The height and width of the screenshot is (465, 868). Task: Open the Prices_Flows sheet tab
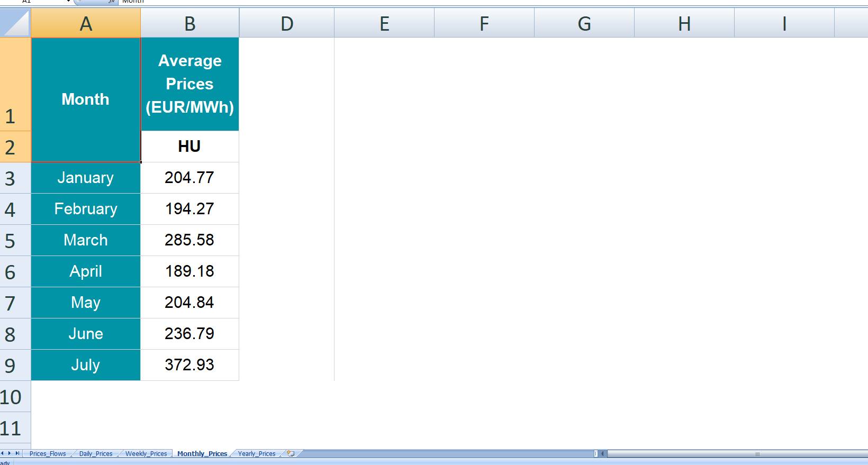pos(48,454)
